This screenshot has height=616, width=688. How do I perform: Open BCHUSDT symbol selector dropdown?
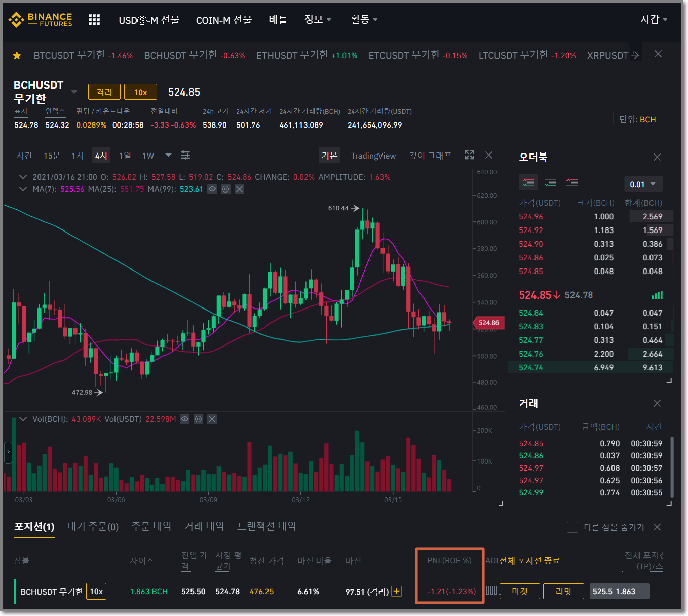[74, 92]
